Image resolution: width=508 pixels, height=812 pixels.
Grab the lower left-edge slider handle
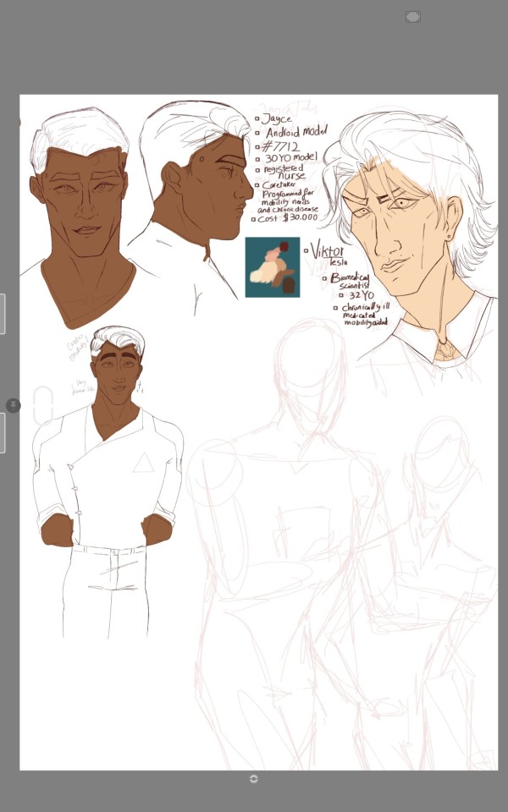click(x=3, y=433)
